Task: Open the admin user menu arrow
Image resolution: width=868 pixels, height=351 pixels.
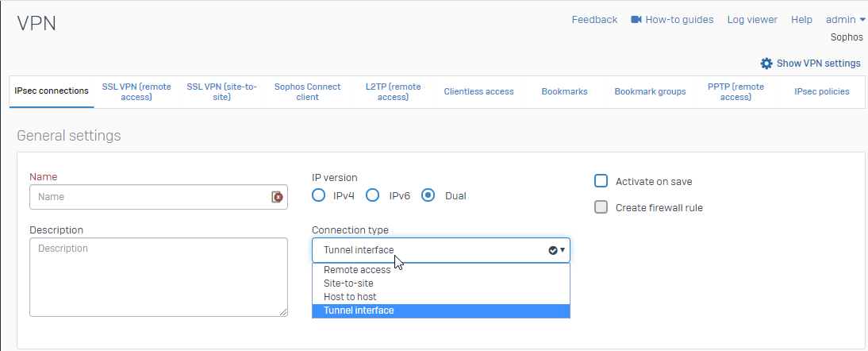Action: pos(862,19)
